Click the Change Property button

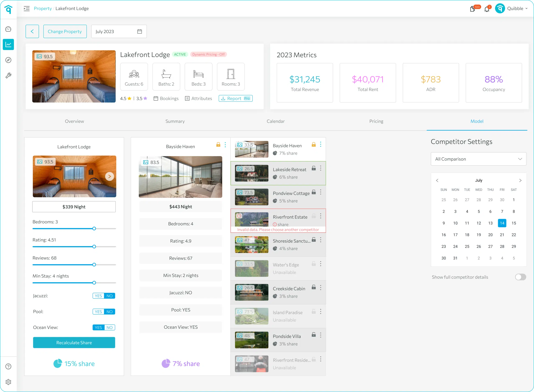[x=65, y=31]
